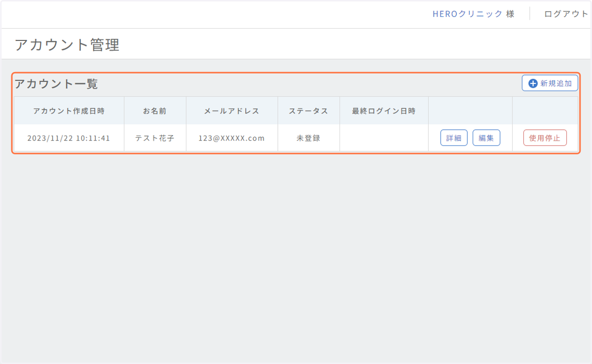
Task: Click the 未登録 status cell
Action: pyautogui.click(x=309, y=138)
